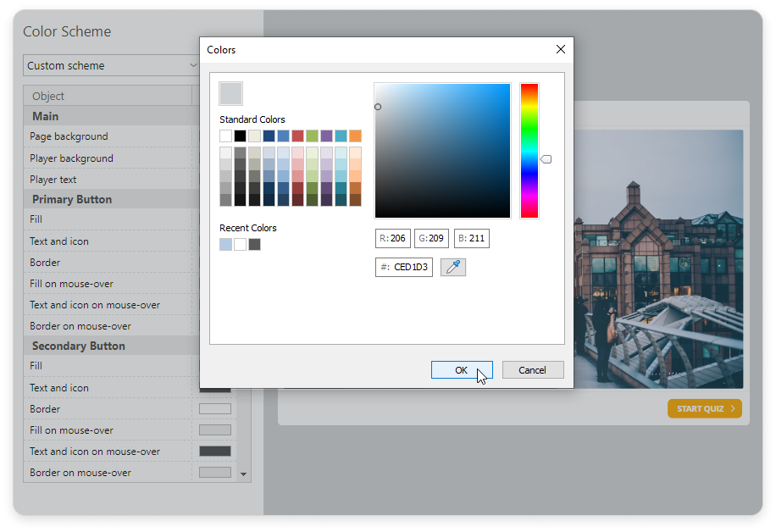Click the START QUIZ button

click(x=704, y=408)
